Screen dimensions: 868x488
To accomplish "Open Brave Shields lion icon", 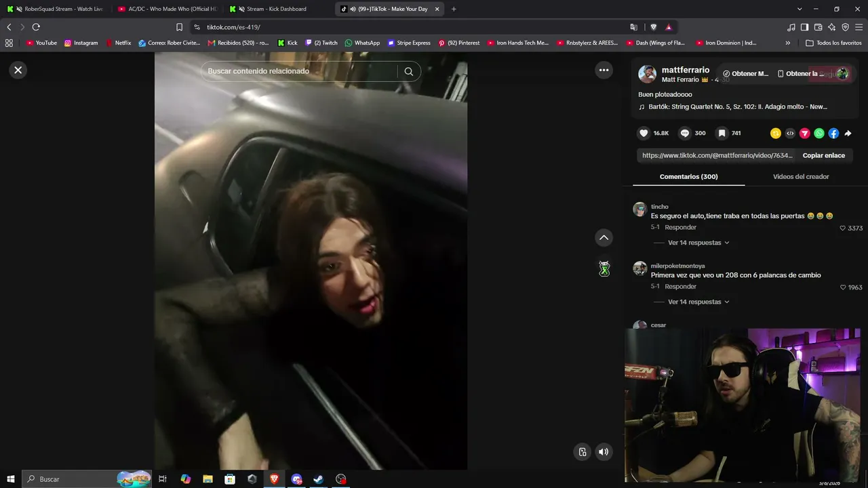I will point(654,27).
